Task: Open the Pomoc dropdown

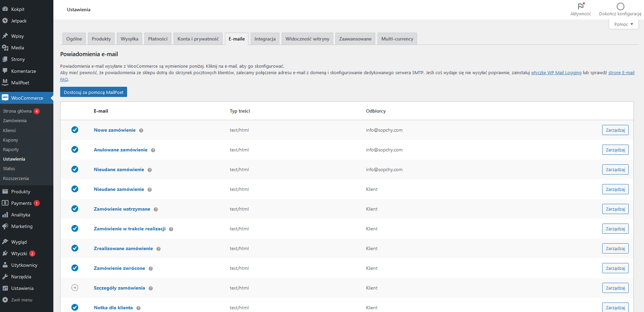Action: click(623, 24)
